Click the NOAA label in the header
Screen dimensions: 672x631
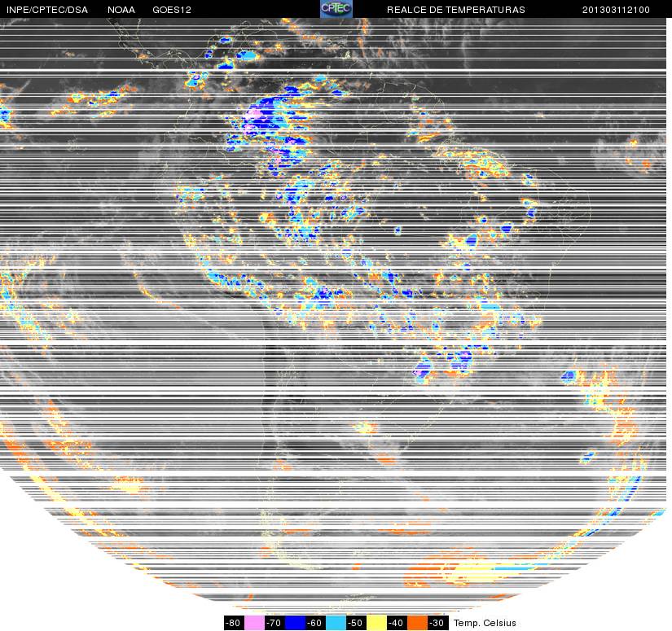point(121,10)
